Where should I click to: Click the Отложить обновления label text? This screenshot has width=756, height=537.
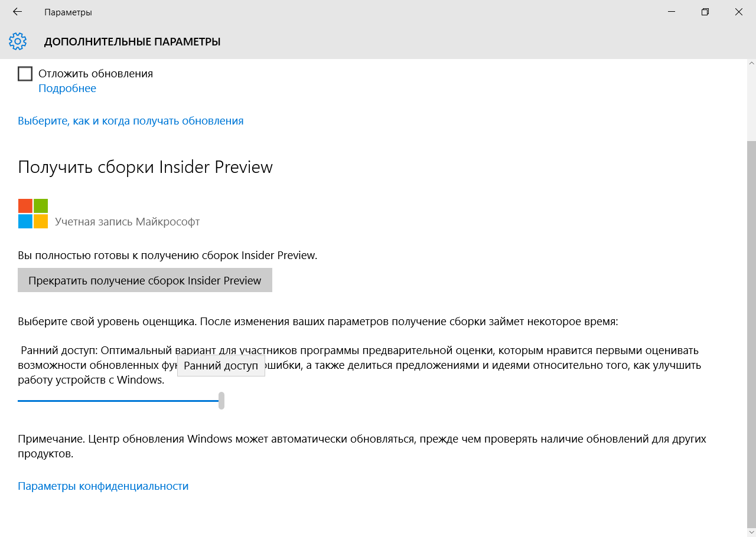[x=95, y=74]
